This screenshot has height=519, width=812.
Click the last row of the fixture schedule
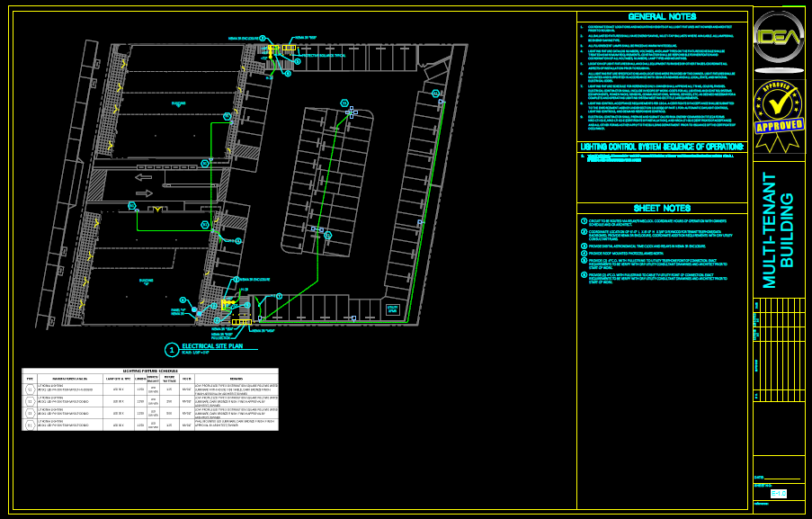pyautogui.click(x=150, y=424)
